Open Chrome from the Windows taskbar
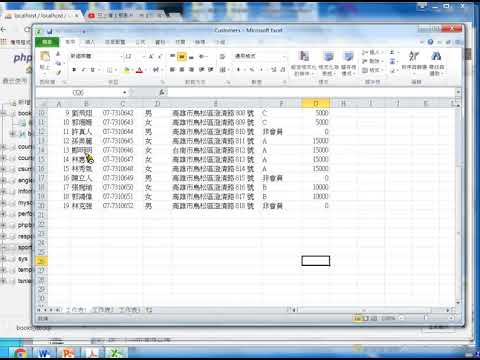The width and height of the screenshot is (480, 360). coord(20,353)
